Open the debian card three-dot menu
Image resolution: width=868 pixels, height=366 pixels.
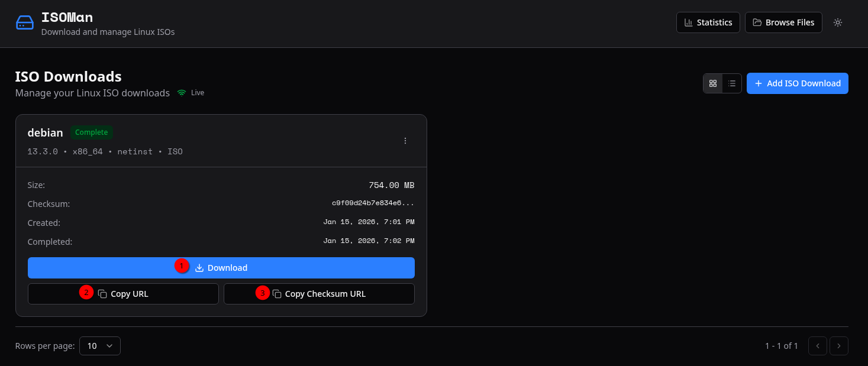coord(405,141)
